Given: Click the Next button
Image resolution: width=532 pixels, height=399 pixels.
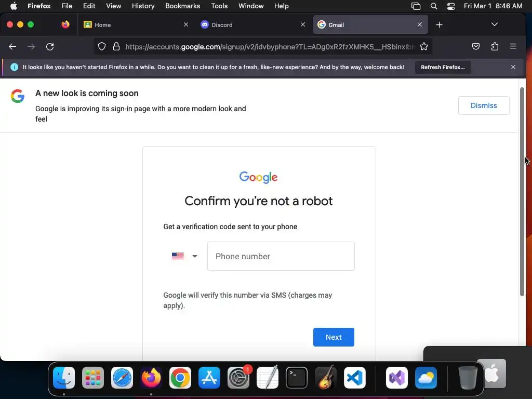Looking at the screenshot, I should click(334, 337).
